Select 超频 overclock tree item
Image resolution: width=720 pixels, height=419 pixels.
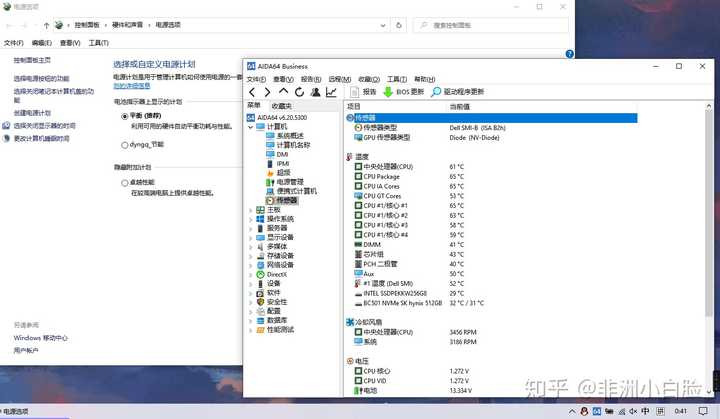click(278, 173)
